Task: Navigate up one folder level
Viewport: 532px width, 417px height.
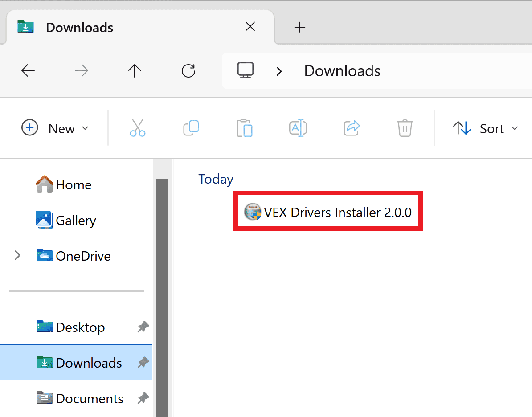Action: (x=135, y=70)
